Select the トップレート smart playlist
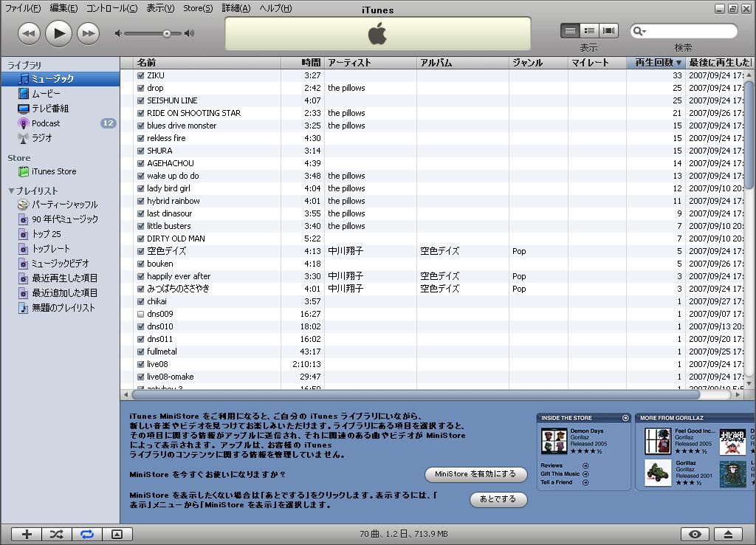The image size is (756, 545). (x=61, y=249)
